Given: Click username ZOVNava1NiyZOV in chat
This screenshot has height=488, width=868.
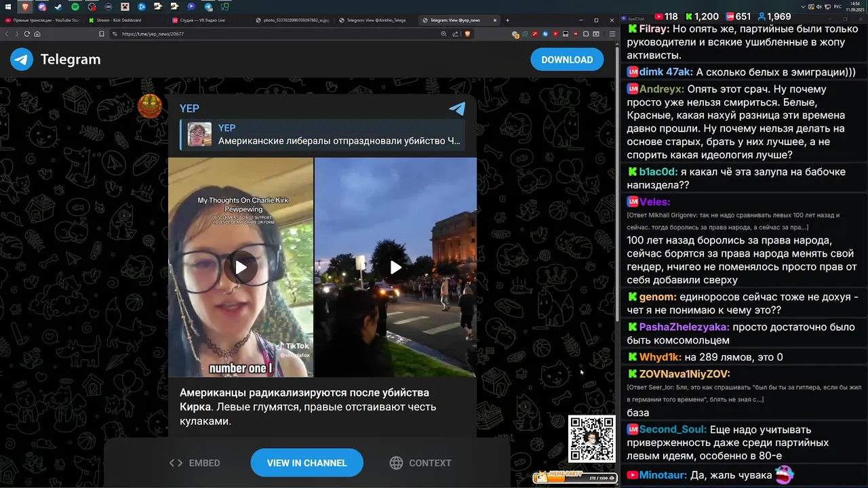Looking at the screenshot, I should pos(684,373).
